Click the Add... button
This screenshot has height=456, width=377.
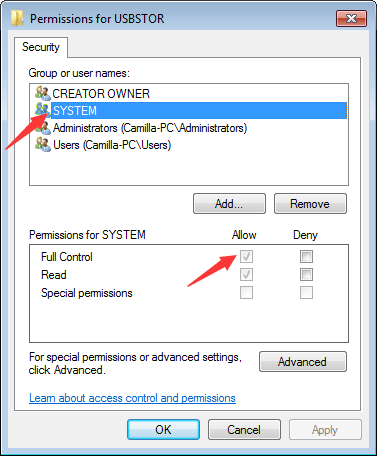[229, 203]
